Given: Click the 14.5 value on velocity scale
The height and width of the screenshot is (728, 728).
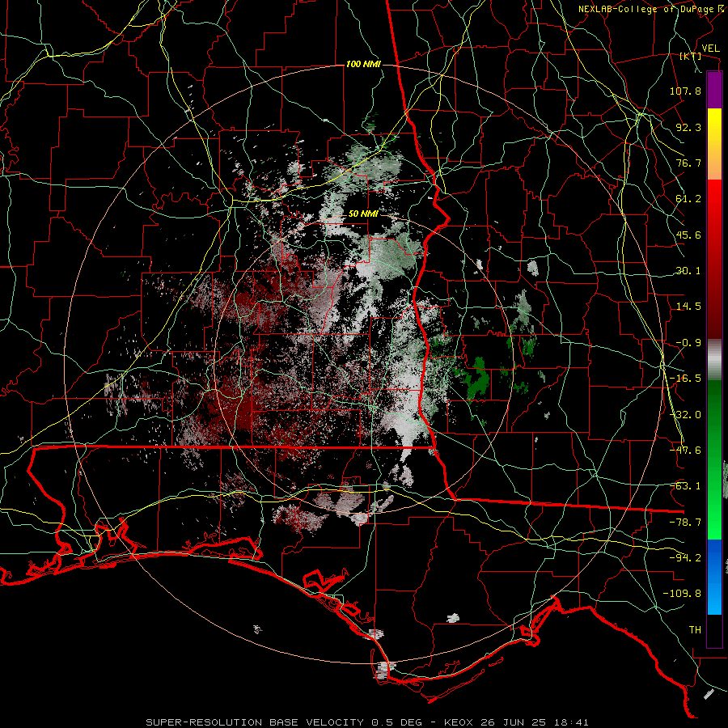Looking at the screenshot, I should click(688, 307).
